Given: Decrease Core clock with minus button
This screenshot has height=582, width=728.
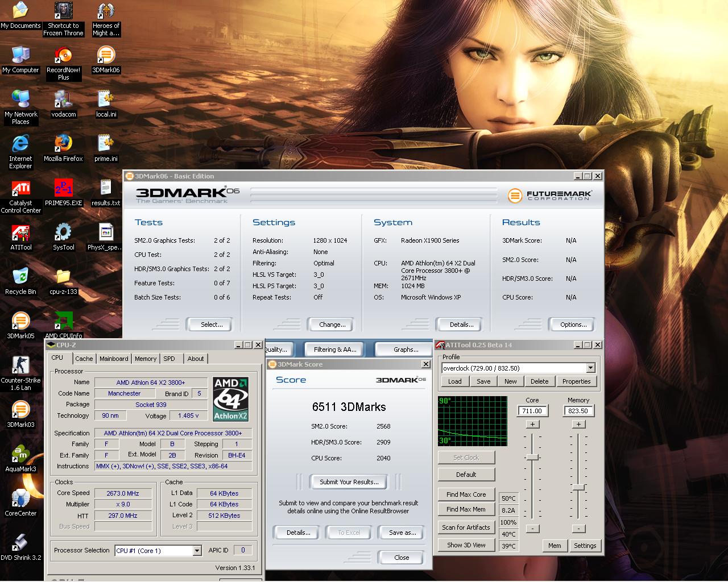Looking at the screenshot, I should 532,529.
